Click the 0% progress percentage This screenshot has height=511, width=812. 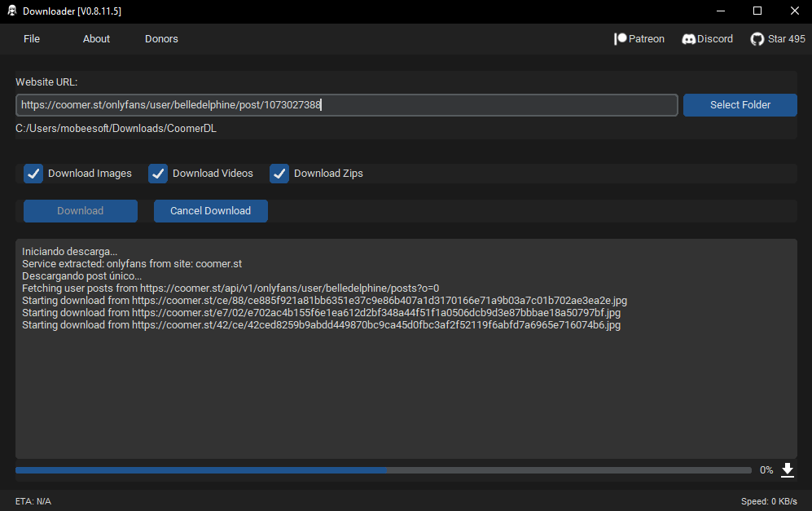[x=766, y=470]
